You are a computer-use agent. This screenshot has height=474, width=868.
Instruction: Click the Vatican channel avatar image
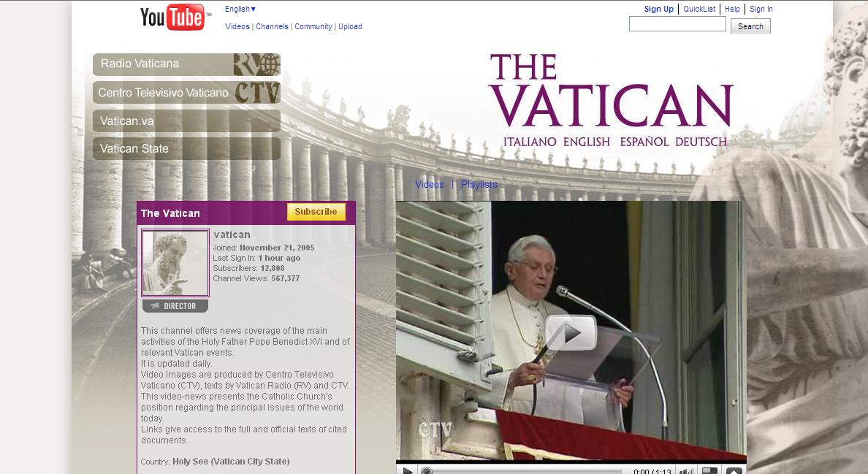[175, 263]
